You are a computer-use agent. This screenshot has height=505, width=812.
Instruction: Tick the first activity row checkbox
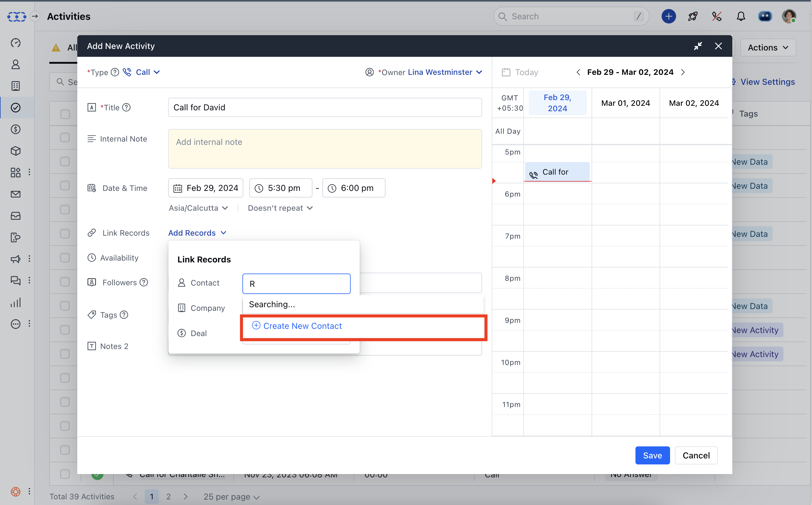(65, 137)
